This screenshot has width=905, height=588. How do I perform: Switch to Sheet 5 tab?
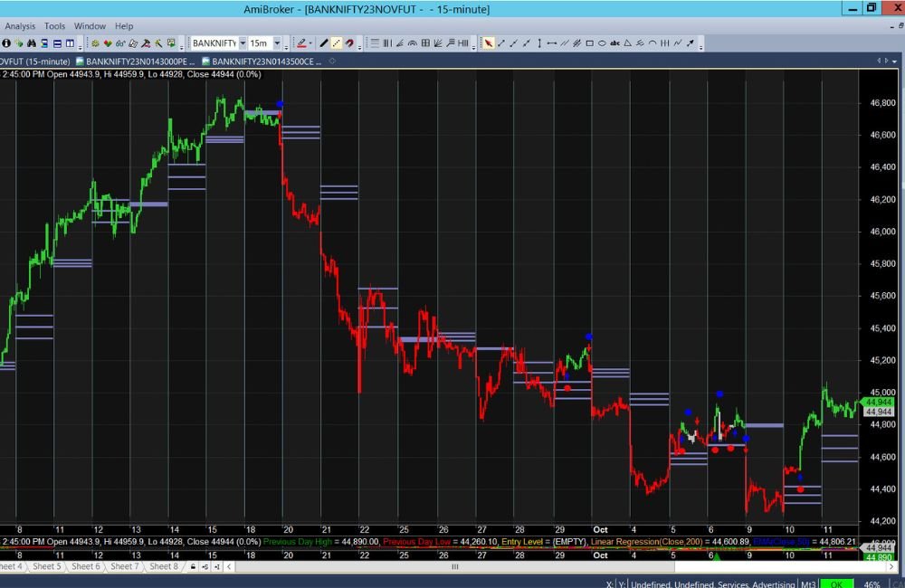coord(46,566)
